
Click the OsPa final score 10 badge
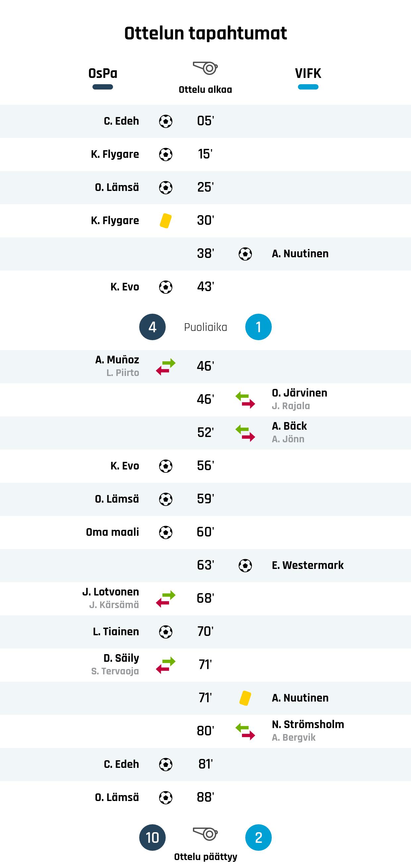(152, 837)
